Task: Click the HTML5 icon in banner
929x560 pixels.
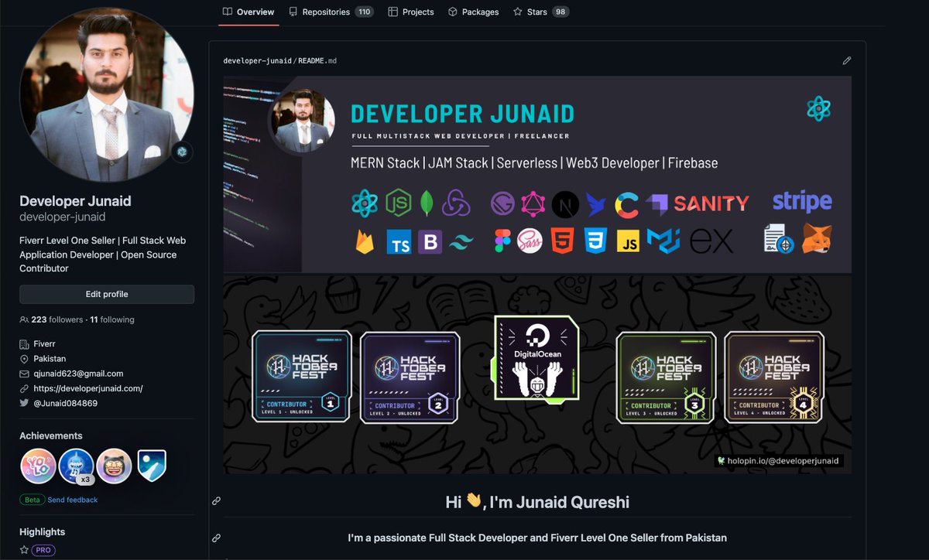Action: click(x=563, y=242)
